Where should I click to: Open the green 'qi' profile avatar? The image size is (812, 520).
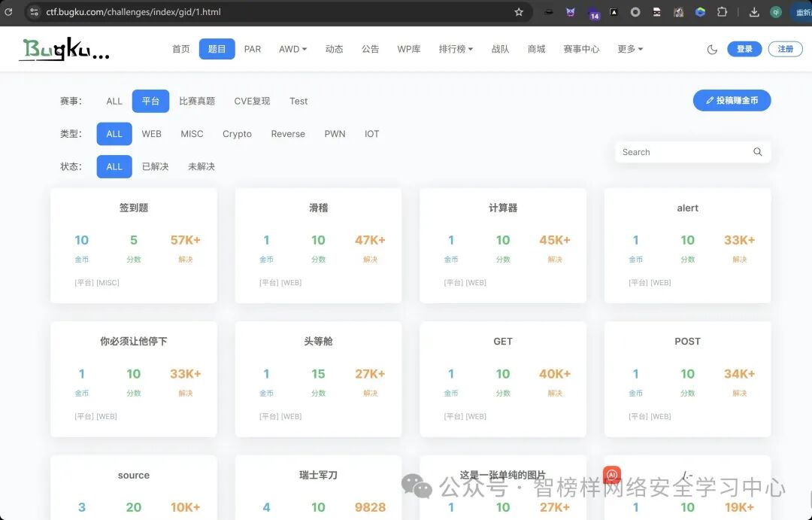click(x=776, y=13)
